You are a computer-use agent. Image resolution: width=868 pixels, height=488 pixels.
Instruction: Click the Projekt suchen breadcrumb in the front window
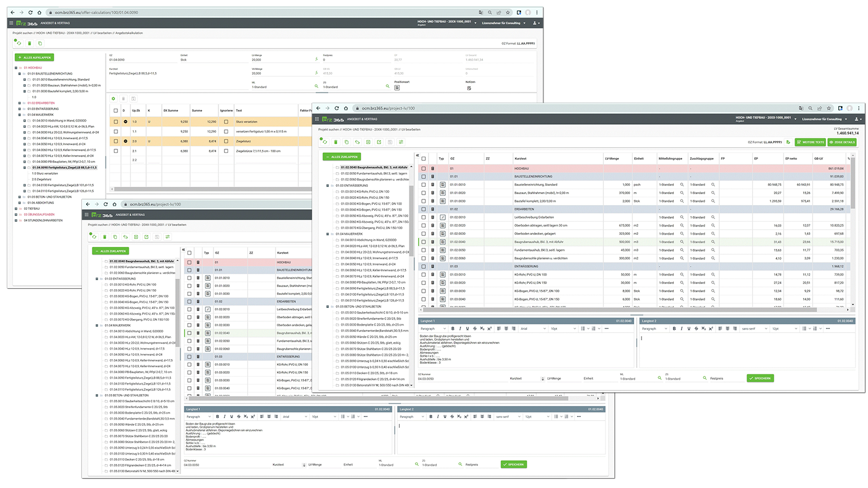click(x=328, y=129)
